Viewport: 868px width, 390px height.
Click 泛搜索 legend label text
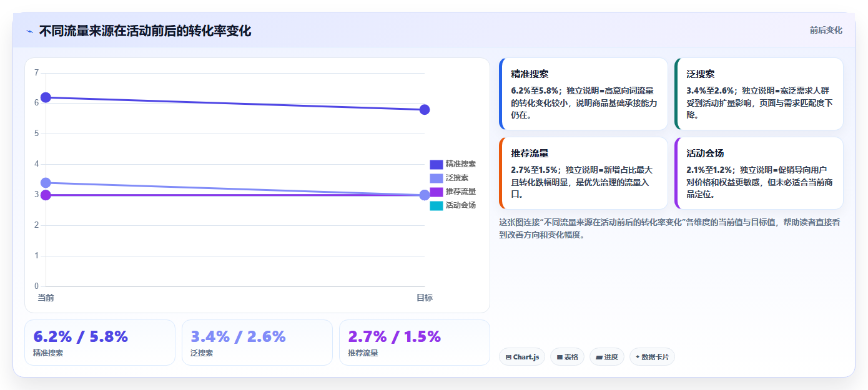click(457, 178)
